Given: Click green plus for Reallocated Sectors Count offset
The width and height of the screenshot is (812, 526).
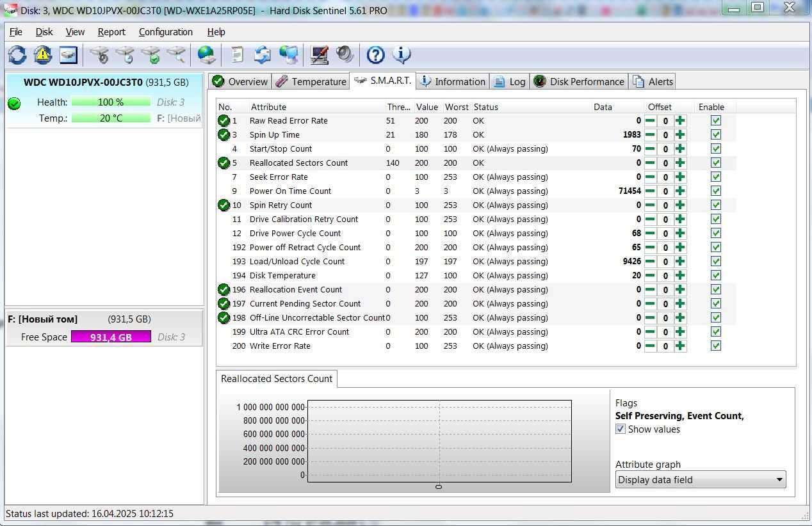Looking at the screenshot, I should 680,163.
